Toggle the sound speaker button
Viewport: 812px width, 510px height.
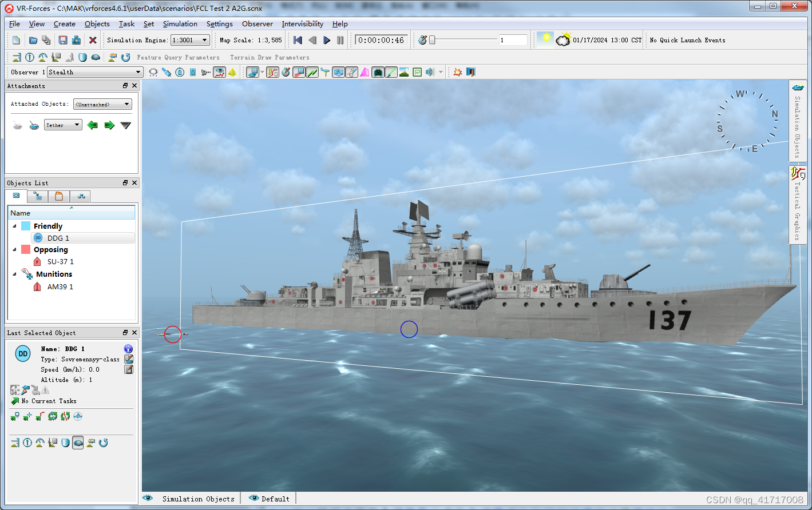pyautogui.click(x=430, y=72)
